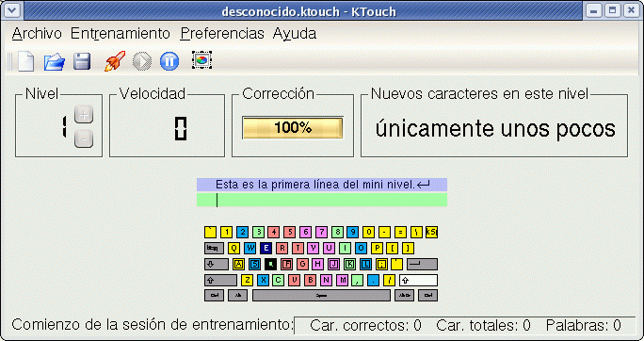Image resolution: width=644 pixels, height=341 pixels.
Task: Click the backspace key in number row
Action: pos(431,232)
